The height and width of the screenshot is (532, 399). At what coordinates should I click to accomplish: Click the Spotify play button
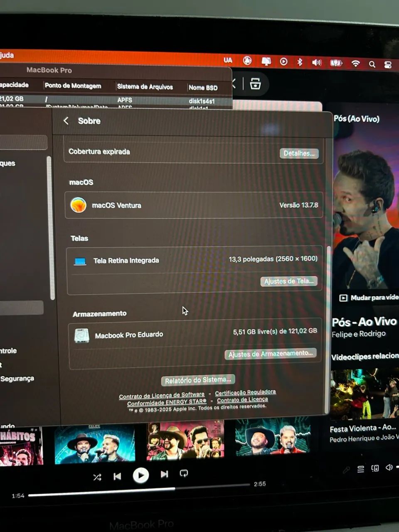(x=141, y=475)
